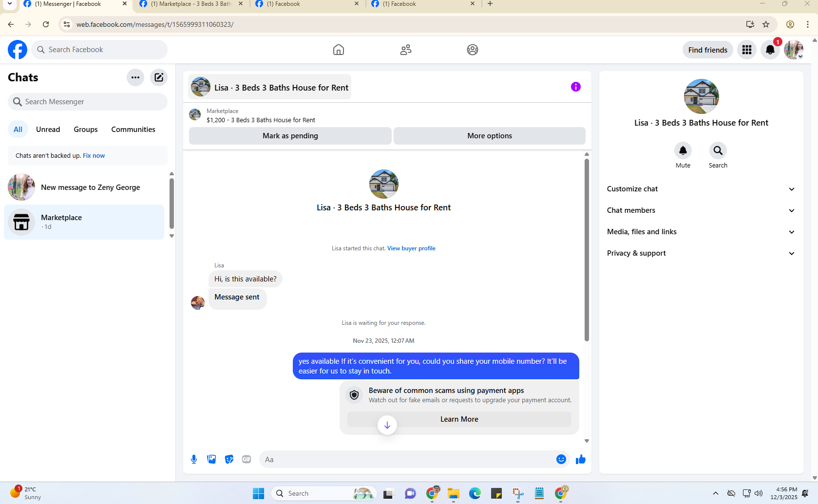818x504 pixels.
Task: Select the All chats filter
Action: coord(18,130)
